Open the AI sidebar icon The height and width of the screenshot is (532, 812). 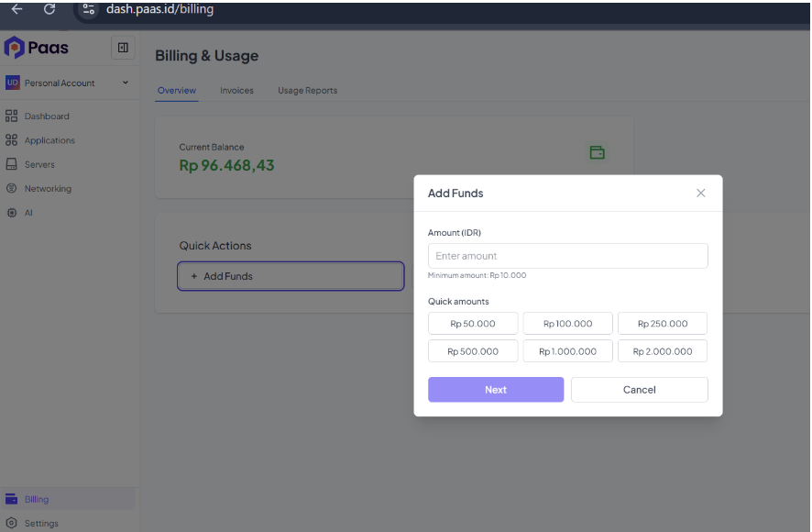click(11, 213)
